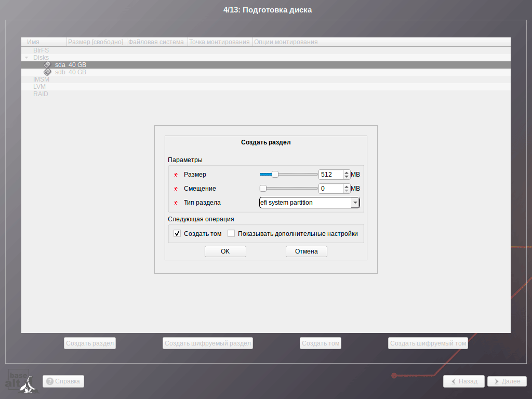Image resolution: width=532 pixels, height=399 pixels.
Task: Enable 'Показывать дополнительные настройки' checkbox
Action: pyautogui.click(x=231, y=233)
